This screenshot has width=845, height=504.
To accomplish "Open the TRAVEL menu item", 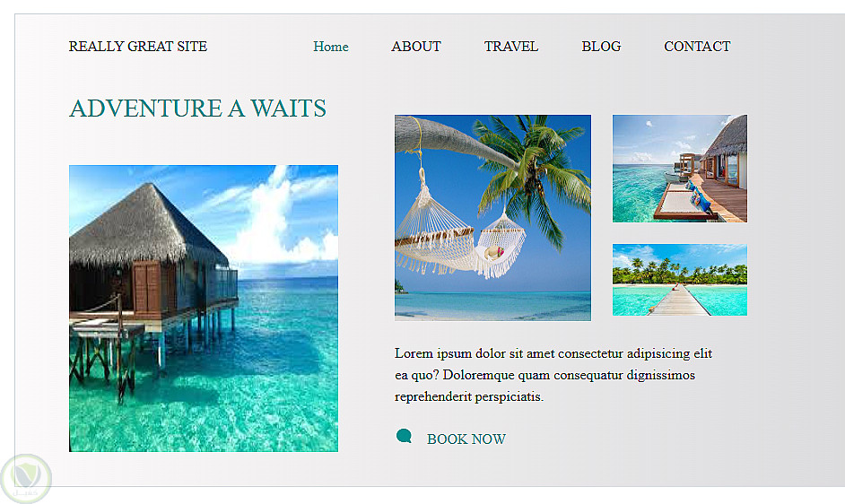I will (511, 47).
